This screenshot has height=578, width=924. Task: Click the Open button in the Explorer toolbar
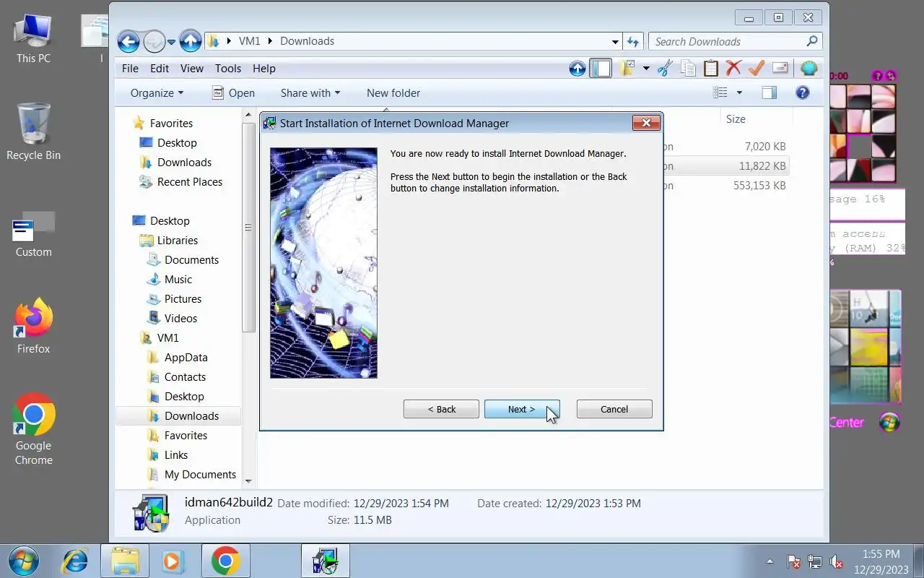click(233, 92)
